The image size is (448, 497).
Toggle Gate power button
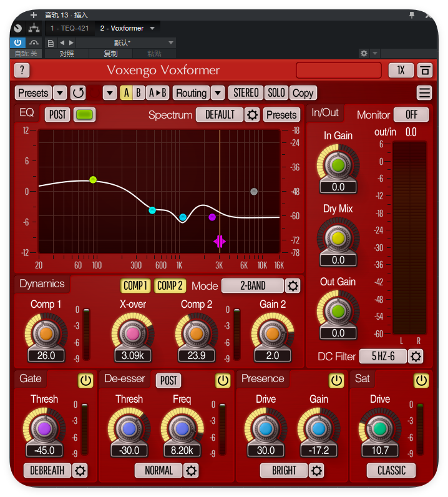pyautogui.click(x=85, y=380)
